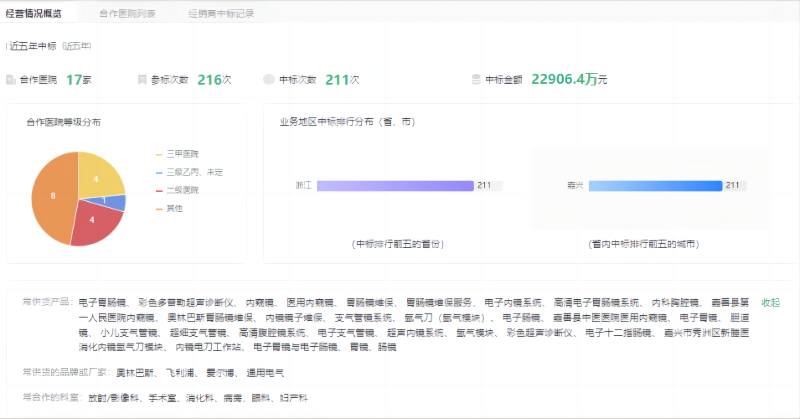800x419 pixels.
Task: Open the 合作医院列表 tab
Action: tap(127, 14)
